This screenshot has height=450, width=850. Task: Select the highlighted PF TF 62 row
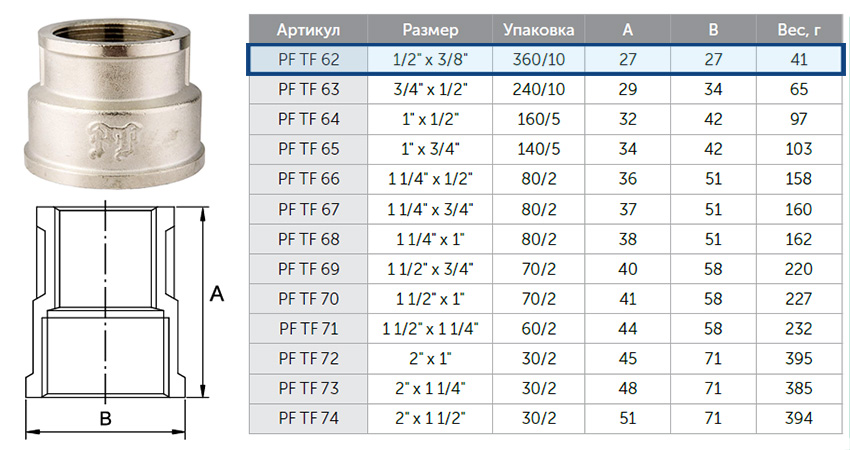[545, 59]
